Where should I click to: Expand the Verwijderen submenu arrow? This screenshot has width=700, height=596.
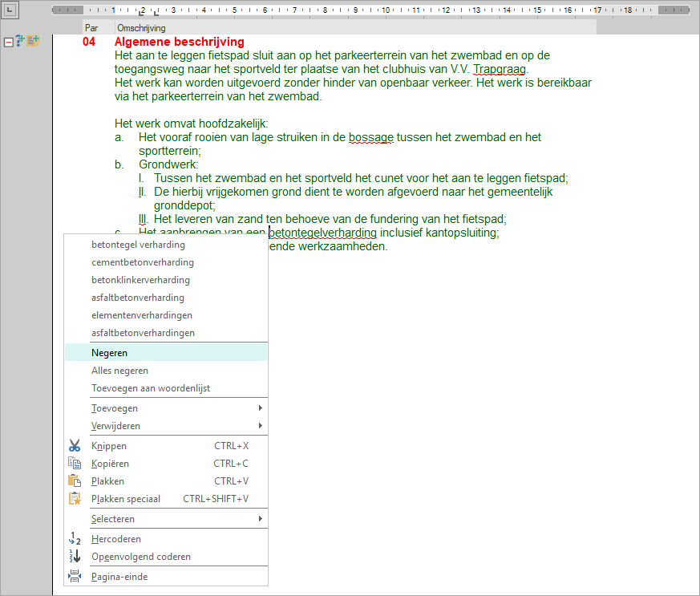[261, 426]
